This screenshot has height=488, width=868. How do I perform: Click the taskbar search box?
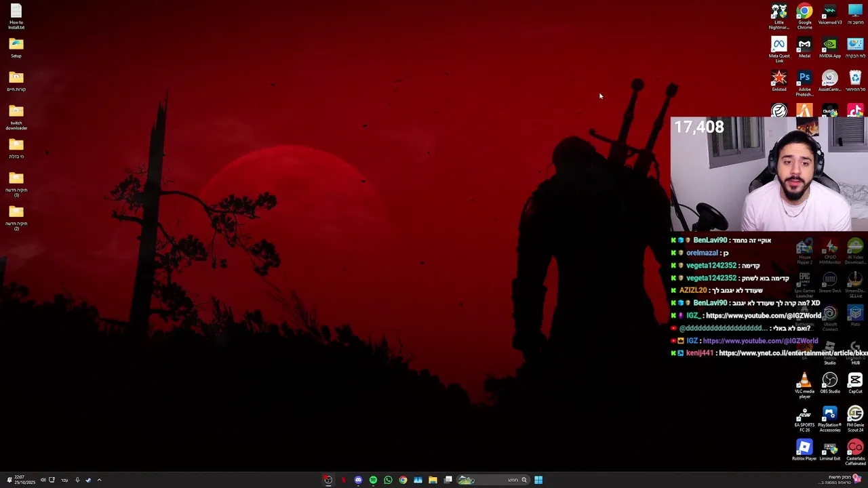tap(492, 480)
